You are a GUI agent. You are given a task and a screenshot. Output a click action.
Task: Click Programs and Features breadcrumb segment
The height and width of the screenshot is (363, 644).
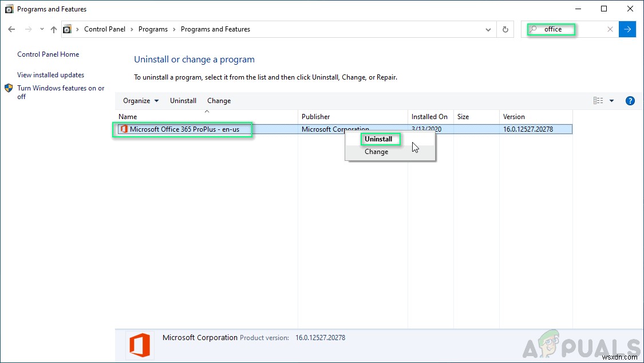point(215,29)
